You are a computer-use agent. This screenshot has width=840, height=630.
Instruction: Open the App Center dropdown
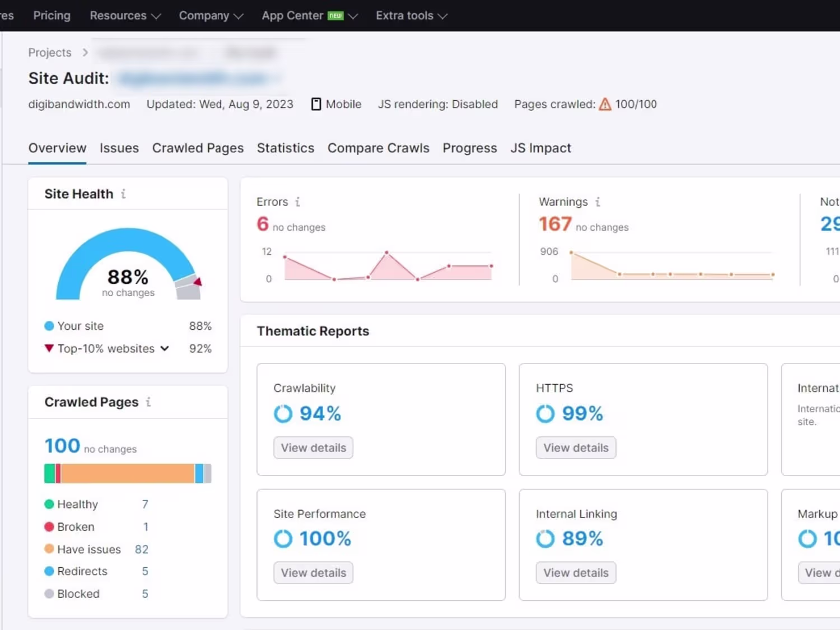pyautogui.click(x=310, y=16)
